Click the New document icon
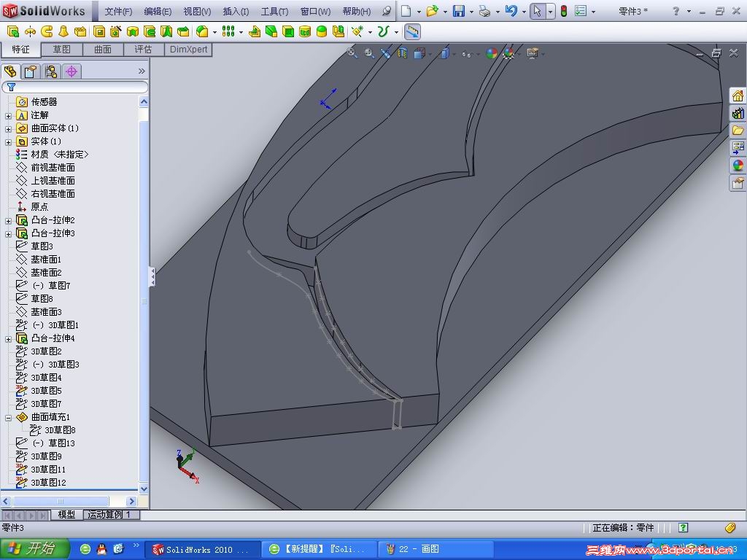This screenshot has height=560, width=747. 406,11
